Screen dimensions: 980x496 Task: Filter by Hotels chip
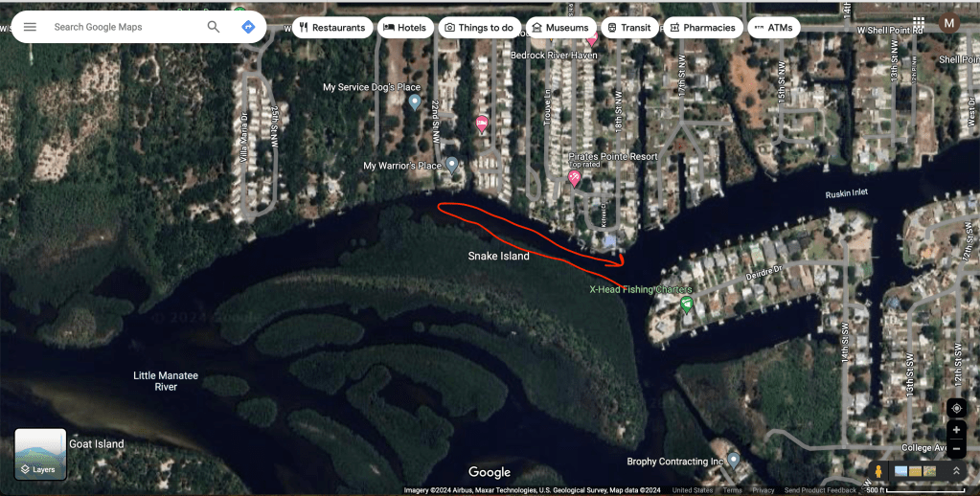(405, 28)
